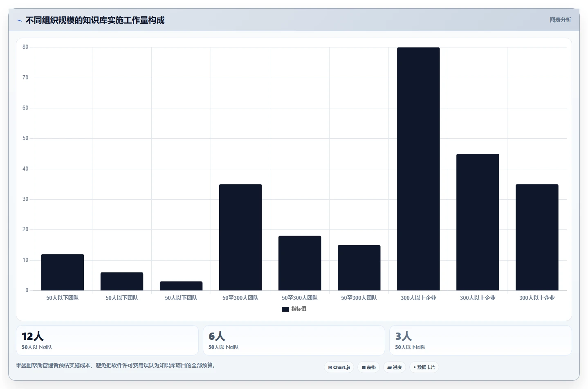Click the 进度 chip

tap(395, 367)
